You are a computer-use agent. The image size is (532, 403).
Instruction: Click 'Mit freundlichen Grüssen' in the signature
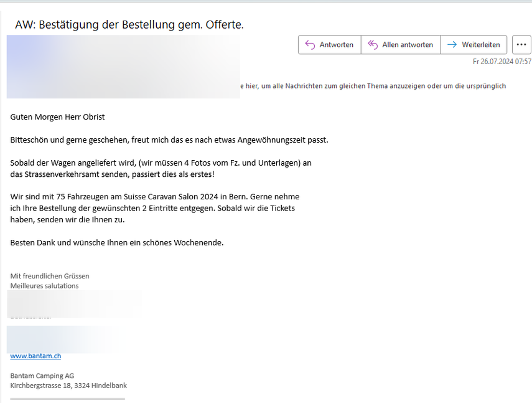pyautogui.click(x=50, y=276)
